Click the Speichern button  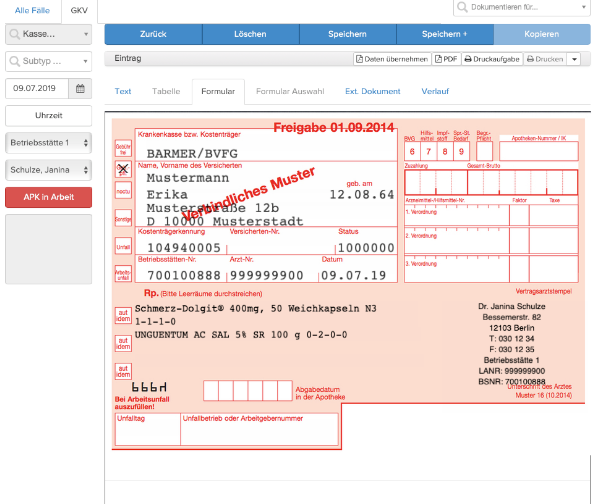coord(347,34)
